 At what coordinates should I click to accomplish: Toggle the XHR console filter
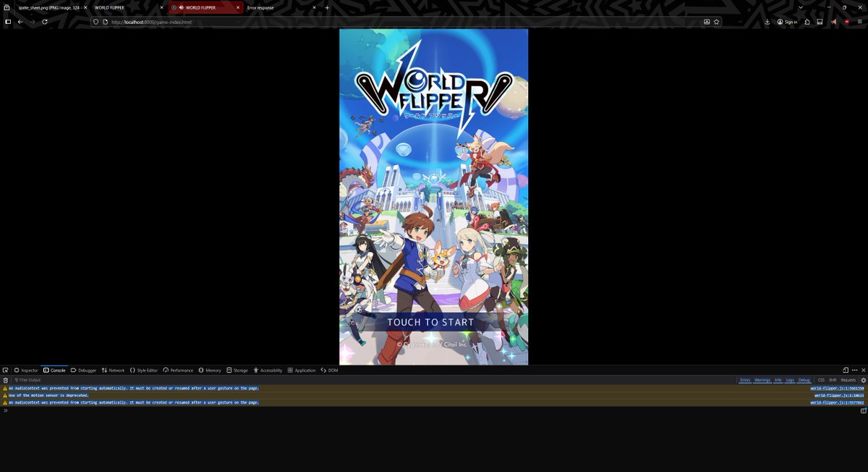click(x=833, y=380)
